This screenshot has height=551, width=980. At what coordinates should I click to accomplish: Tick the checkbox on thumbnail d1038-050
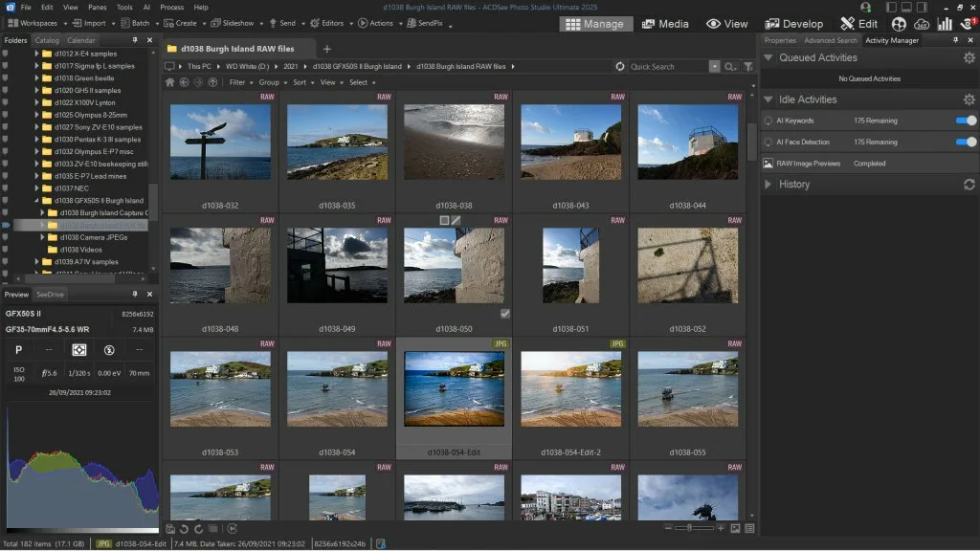[504, 314]
